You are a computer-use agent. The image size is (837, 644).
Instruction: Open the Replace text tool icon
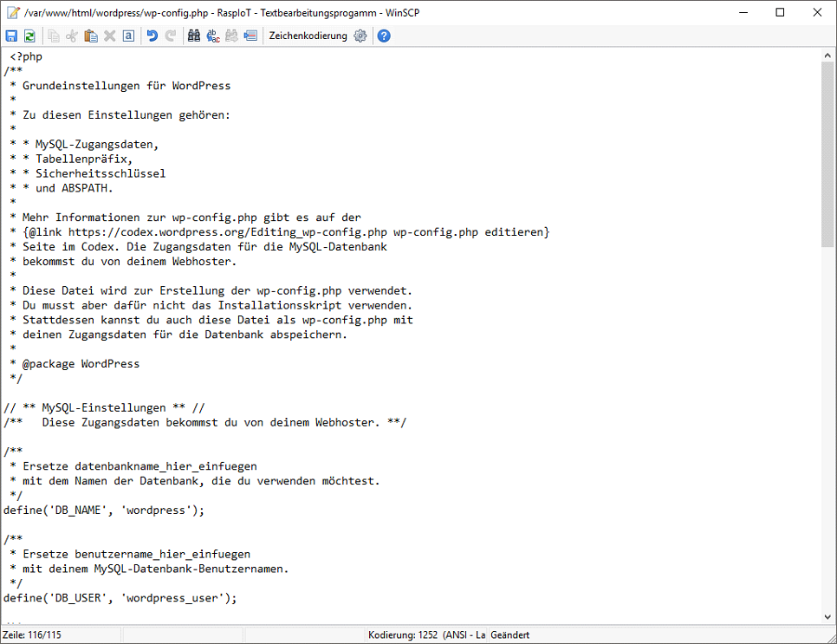click(x=213, y=36)
